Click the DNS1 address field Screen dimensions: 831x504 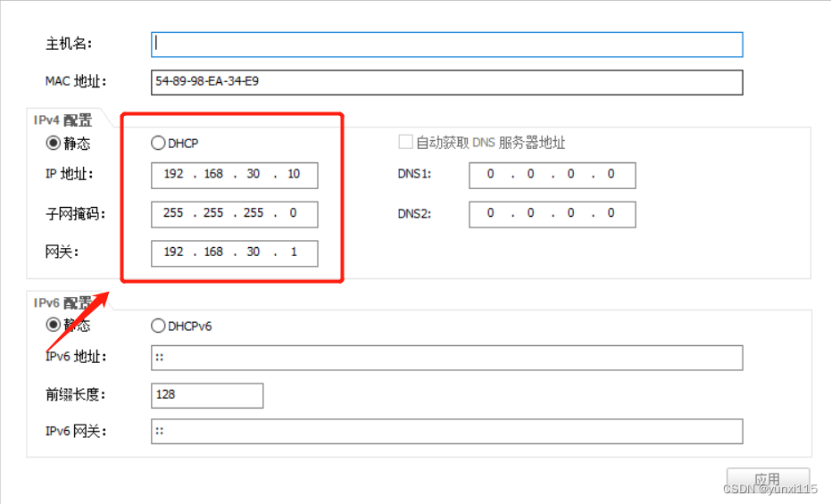[x=553, y=175]
